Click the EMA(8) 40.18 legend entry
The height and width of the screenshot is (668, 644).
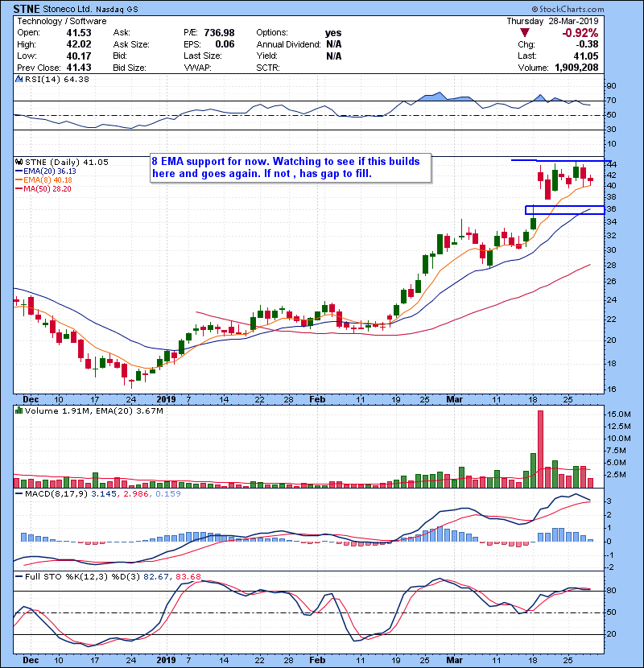(x=43, y=179)
